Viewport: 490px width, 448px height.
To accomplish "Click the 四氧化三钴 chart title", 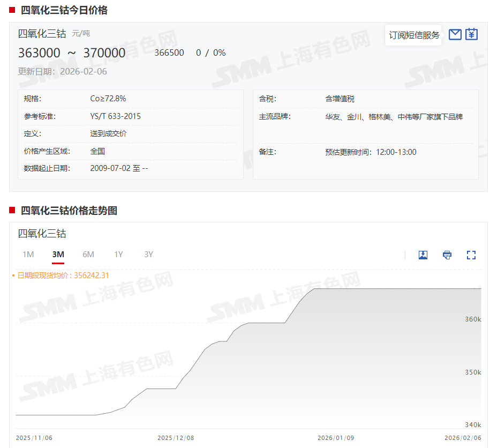I will (42, 234).
